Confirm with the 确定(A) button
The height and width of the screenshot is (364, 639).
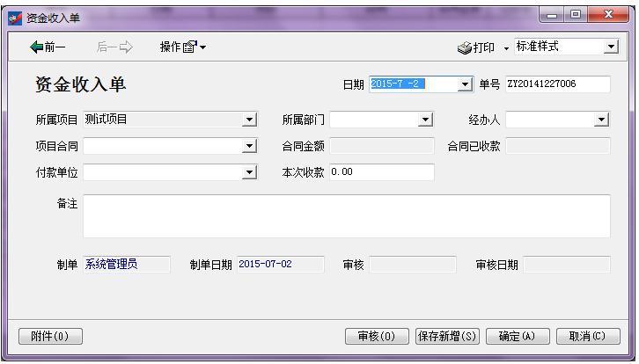[517, 336]
